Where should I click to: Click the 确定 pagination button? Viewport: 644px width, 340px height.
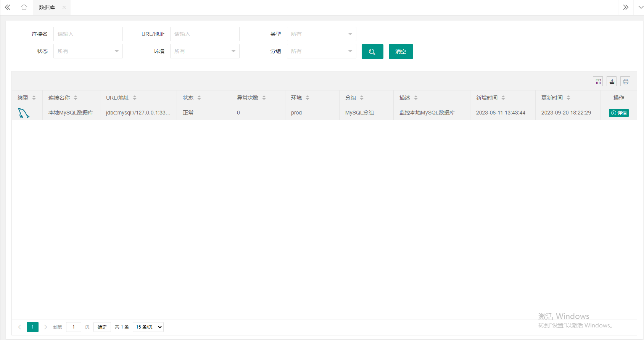click(102, 327)
